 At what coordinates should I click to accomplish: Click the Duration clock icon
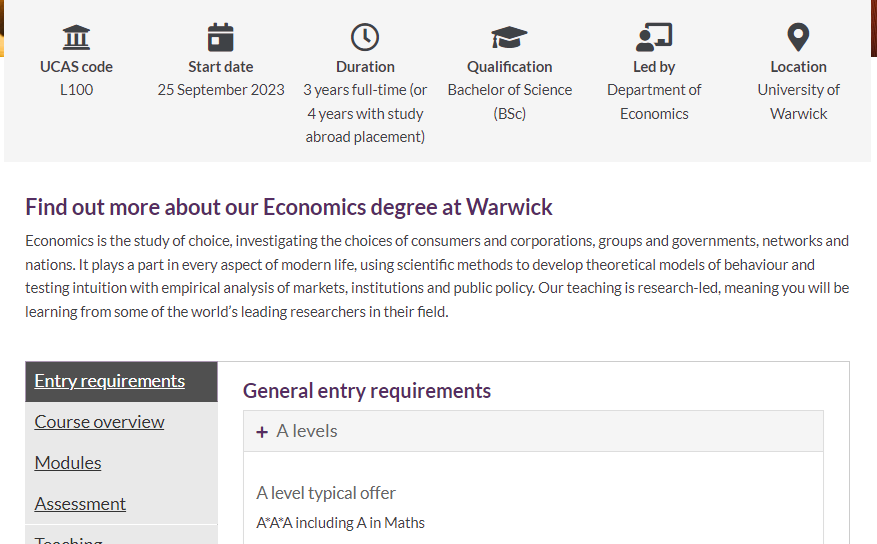365,38
